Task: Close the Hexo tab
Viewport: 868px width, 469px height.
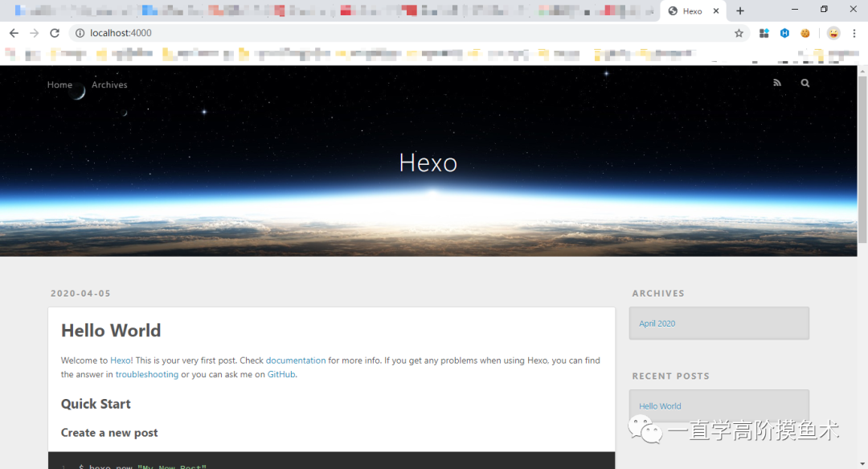Action: point(716,10)
